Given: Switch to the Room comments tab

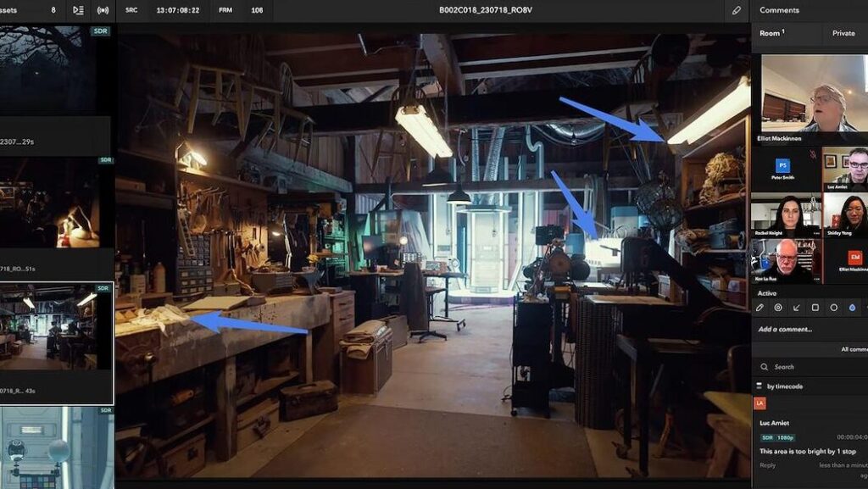Looking at the screenshot, I should (771, 33).
